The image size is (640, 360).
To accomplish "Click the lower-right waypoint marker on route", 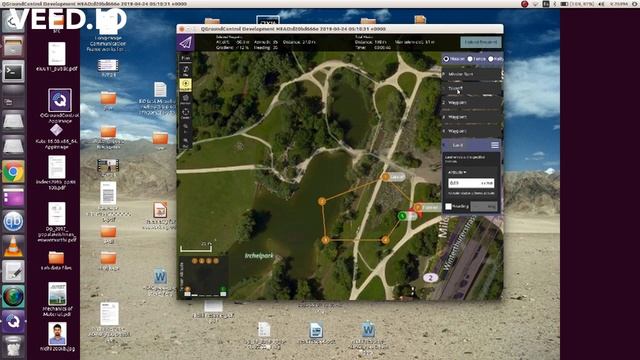I will click(x=385, y=240).
